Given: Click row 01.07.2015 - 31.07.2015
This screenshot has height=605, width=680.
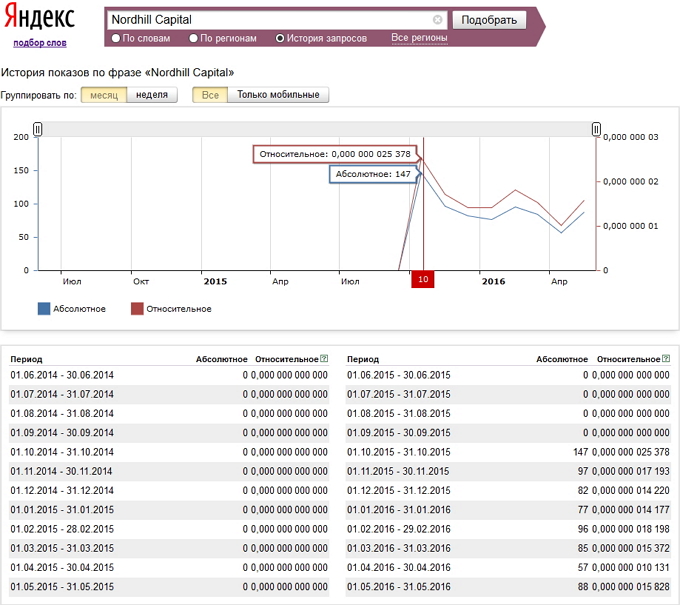Looking at the screenshot, I should [x=508, y=395].
